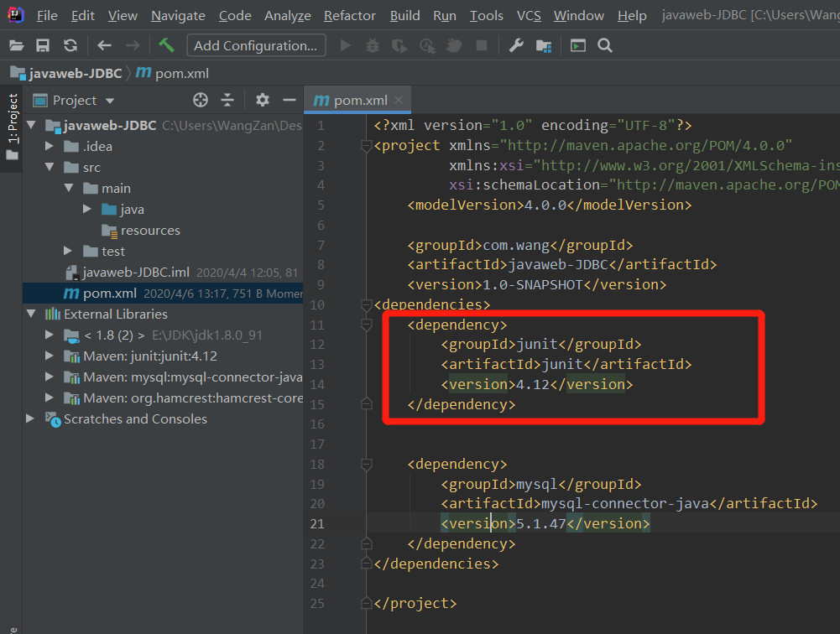Open Project panel gear options
Screen dimensions: 840x634
[x=263, y=101]
